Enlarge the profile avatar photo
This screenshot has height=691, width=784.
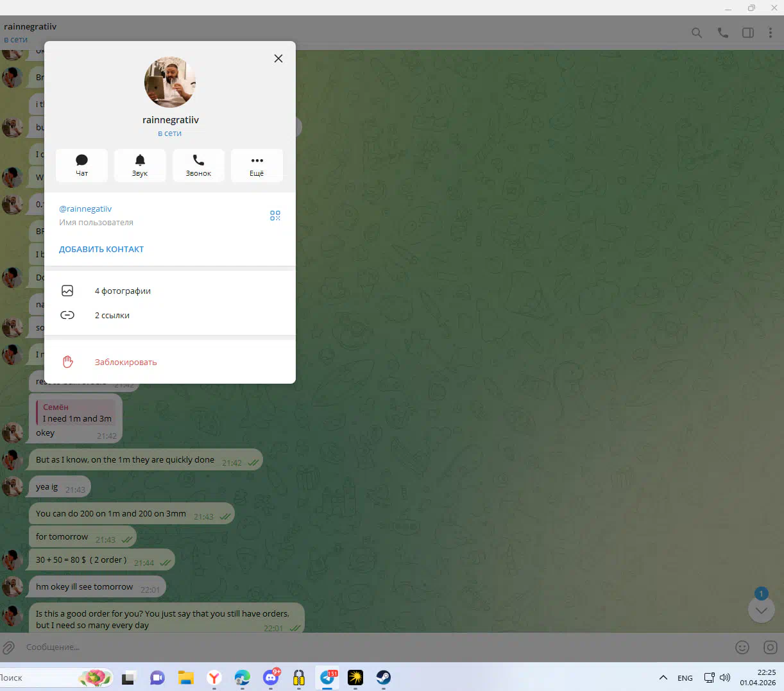tap(170, 82)
